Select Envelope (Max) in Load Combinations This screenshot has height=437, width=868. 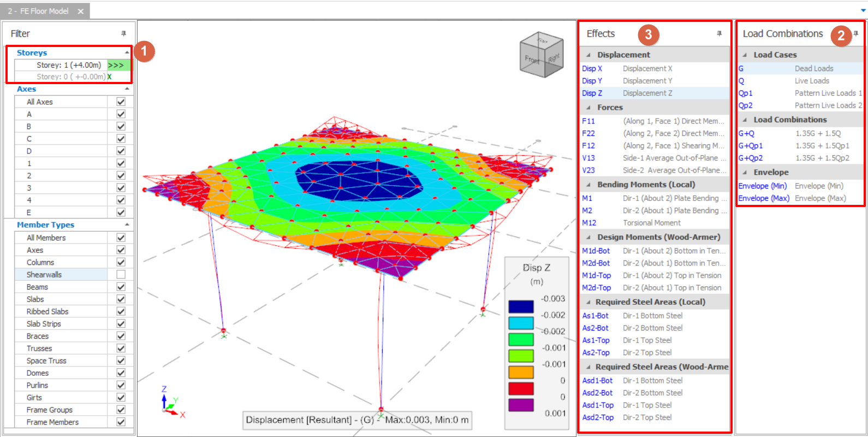click(x=764, y=198)
